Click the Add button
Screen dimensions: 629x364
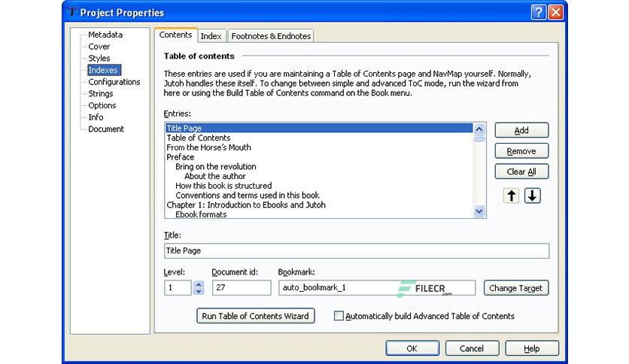pos(521,130)
